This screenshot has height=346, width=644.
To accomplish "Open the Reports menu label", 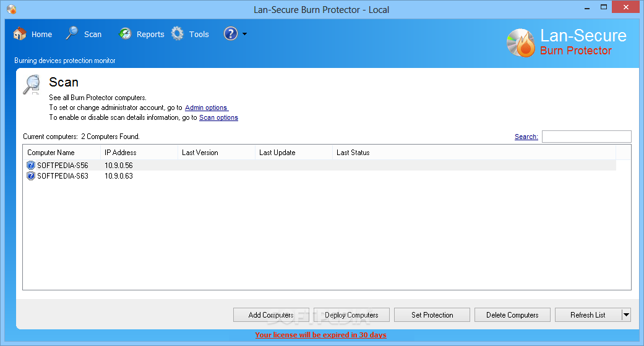I will (150, 35).
